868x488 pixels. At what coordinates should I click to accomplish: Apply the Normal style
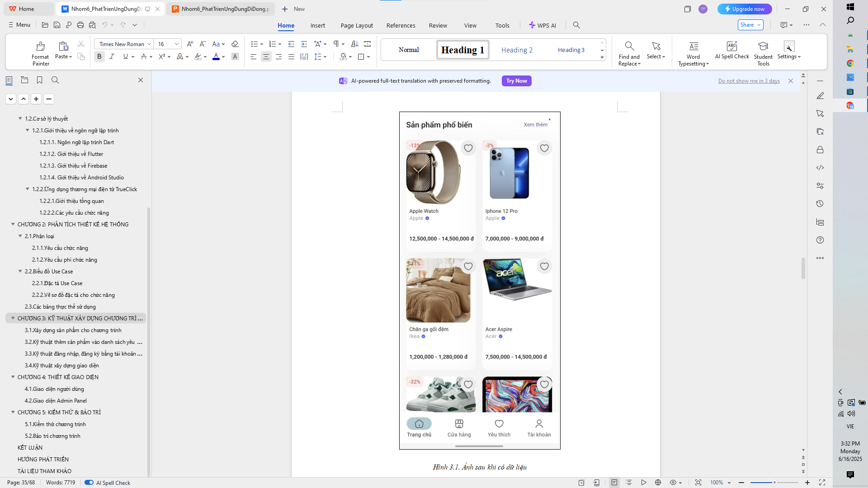tap(409, 50)
